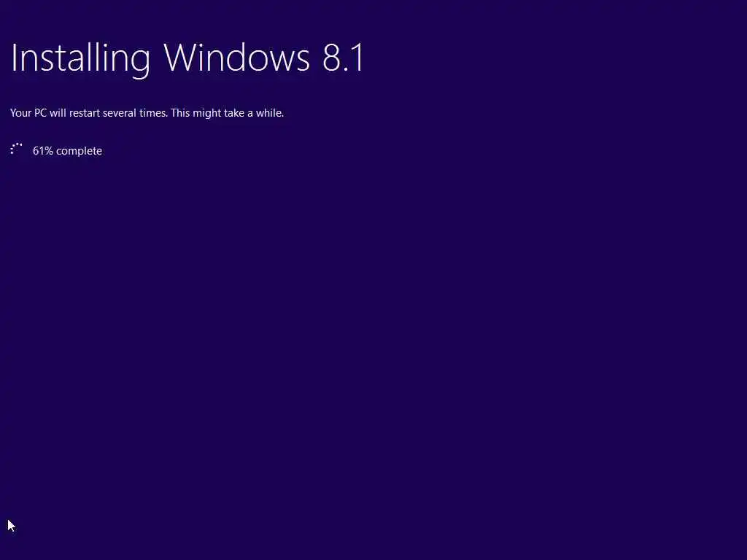747x560 pixels.
Task: Click the word "Windows" in the heading
Action: [237, 58]
